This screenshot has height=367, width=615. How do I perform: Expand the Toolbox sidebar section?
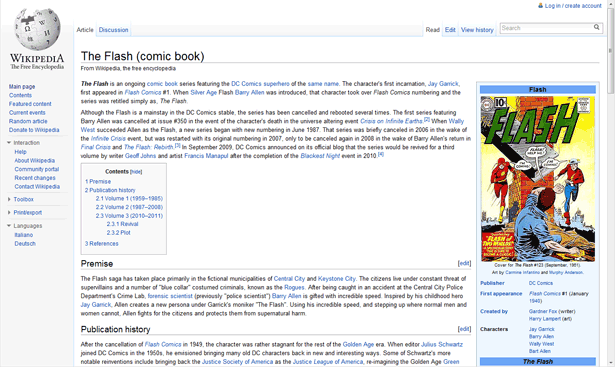(9, 199)
